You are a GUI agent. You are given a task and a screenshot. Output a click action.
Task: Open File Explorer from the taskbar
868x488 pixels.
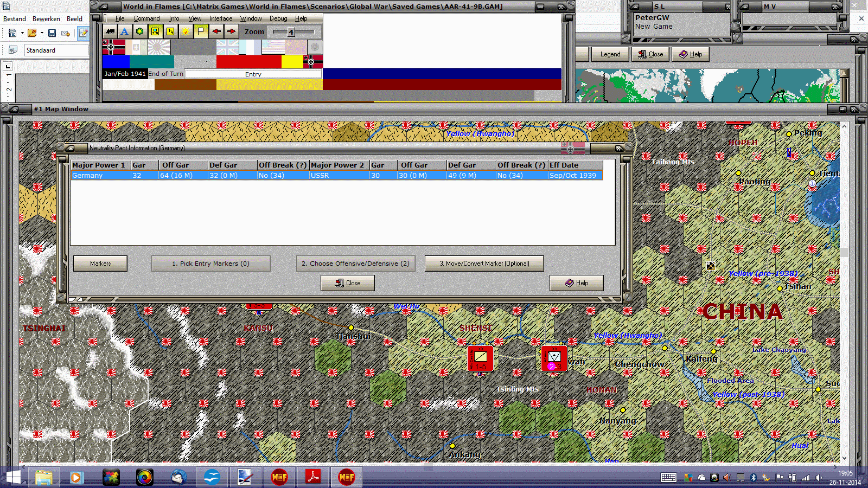coord(44,477)
